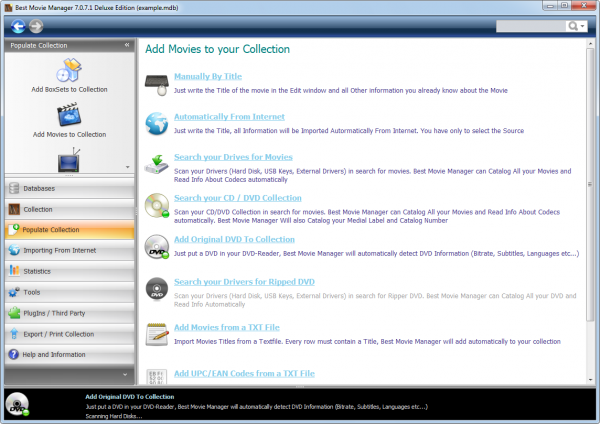Click the Collection film icon
Viewport: 600px width, 424px height.
coord(14,209)
